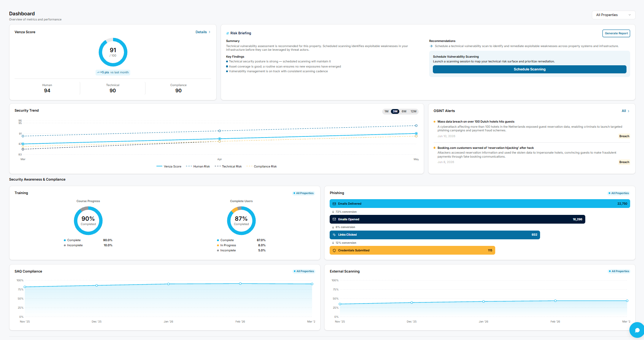Click the Risk Briefing sparkle icon
This screenshot has width=644, height=340.
click(x=228, y=33)
